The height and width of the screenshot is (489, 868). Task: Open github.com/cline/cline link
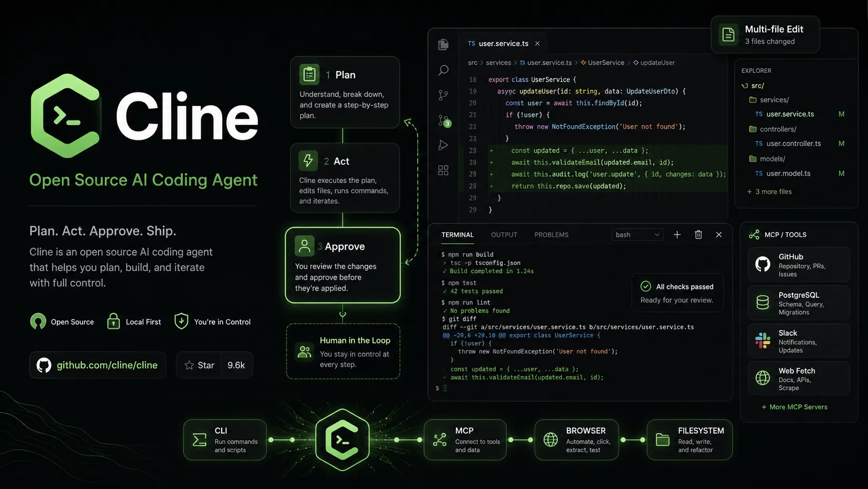click(98, 365)
